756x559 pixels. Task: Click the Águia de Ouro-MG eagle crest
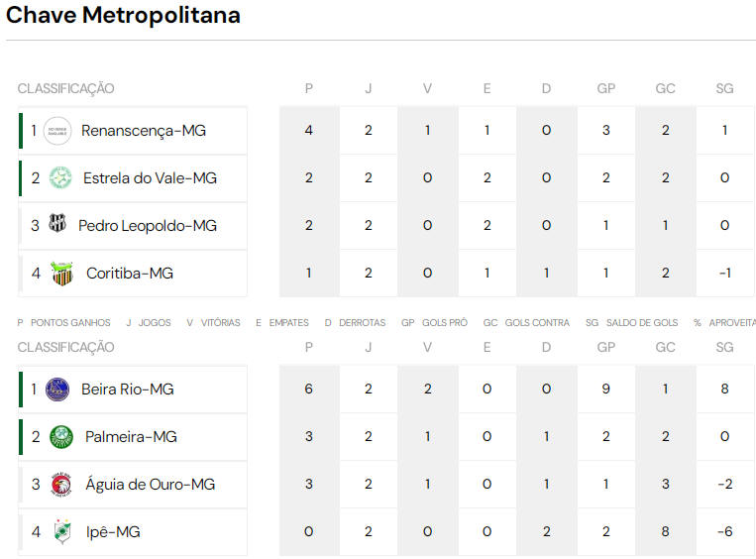61,485
